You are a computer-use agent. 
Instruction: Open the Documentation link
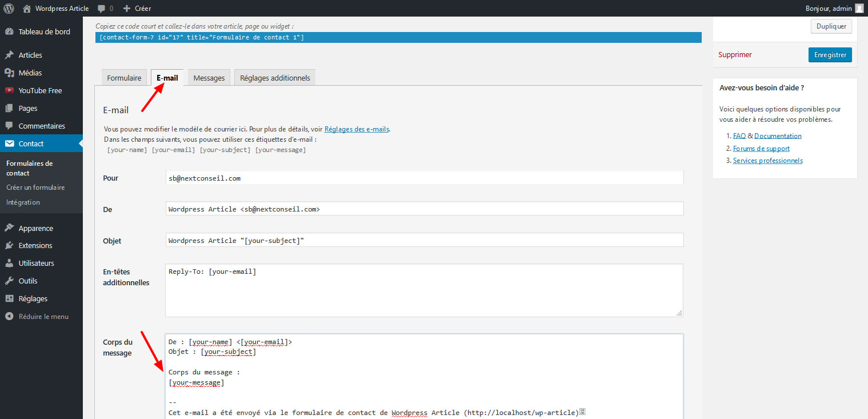778,136
